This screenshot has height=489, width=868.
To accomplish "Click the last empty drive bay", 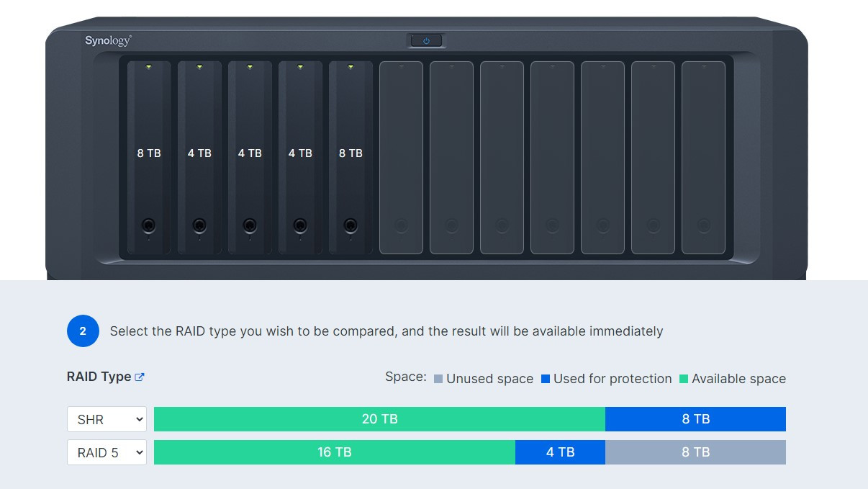I will (703, 158).
